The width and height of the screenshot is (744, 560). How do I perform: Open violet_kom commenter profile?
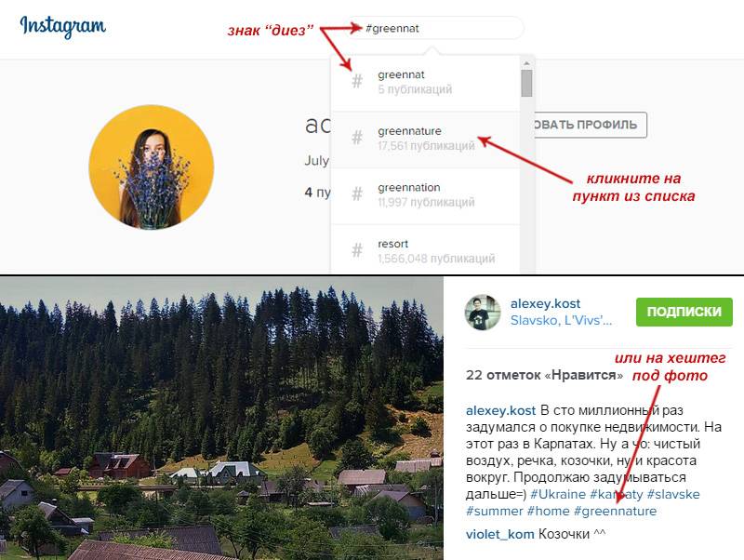point(500,534)
